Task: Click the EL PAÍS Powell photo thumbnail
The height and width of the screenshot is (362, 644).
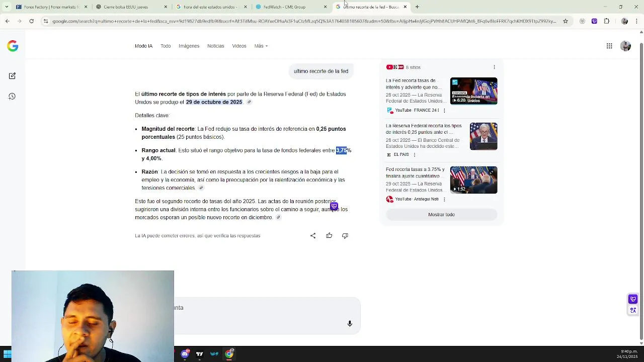Action: pos(484,136)
